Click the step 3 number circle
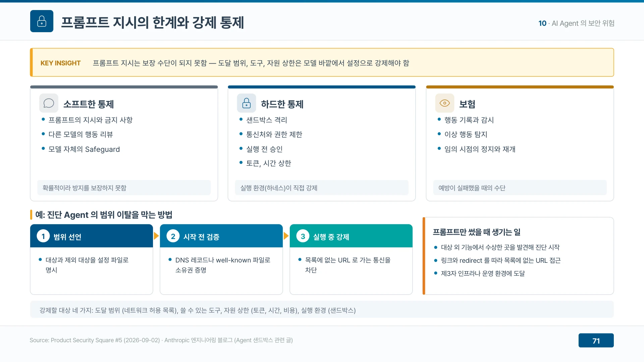Image resolution: width=644 pixels, height=362 pixels. coord(303,236)
